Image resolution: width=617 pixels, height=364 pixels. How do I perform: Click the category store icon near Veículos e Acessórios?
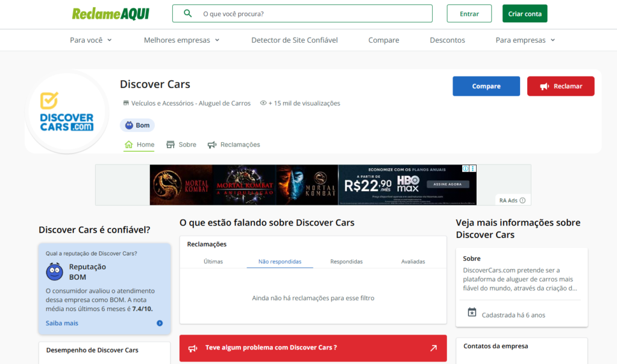(x=126, y=103)
